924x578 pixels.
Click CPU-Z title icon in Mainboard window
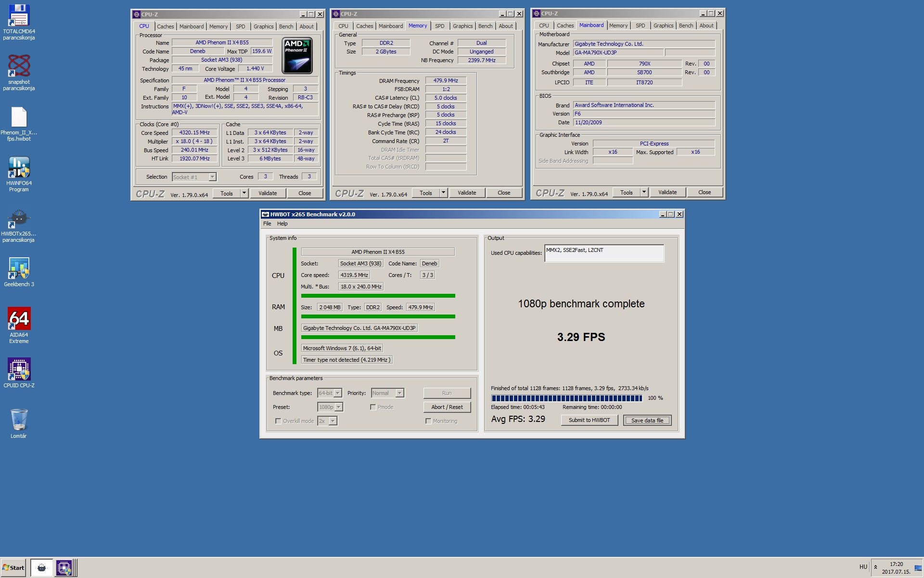[x=537, y=13]
